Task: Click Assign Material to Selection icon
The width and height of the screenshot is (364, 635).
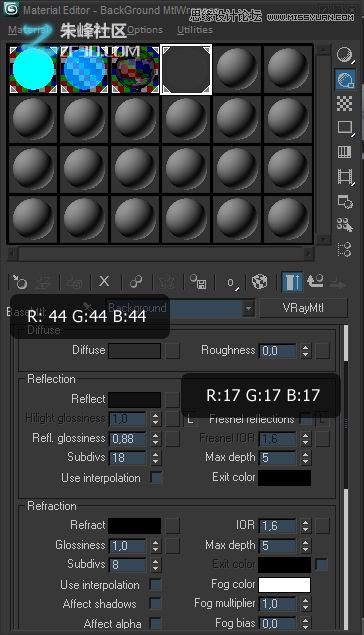Action: click(74, 282)
